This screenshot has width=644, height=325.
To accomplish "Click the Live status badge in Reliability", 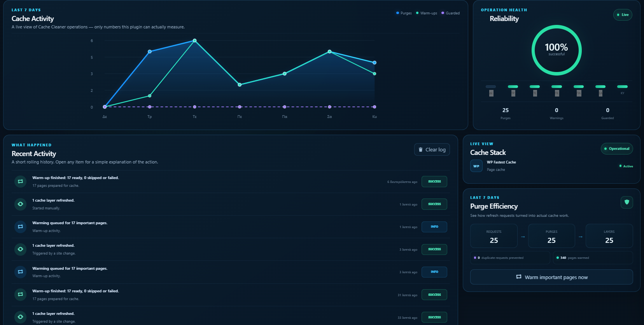I will [623, 15].
